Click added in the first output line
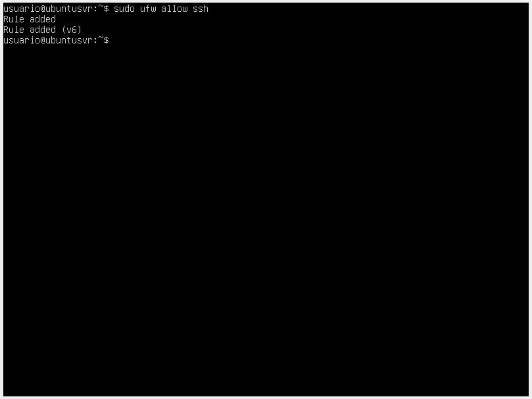This screenshot has width=532, height=399. [x=42, y=19]
